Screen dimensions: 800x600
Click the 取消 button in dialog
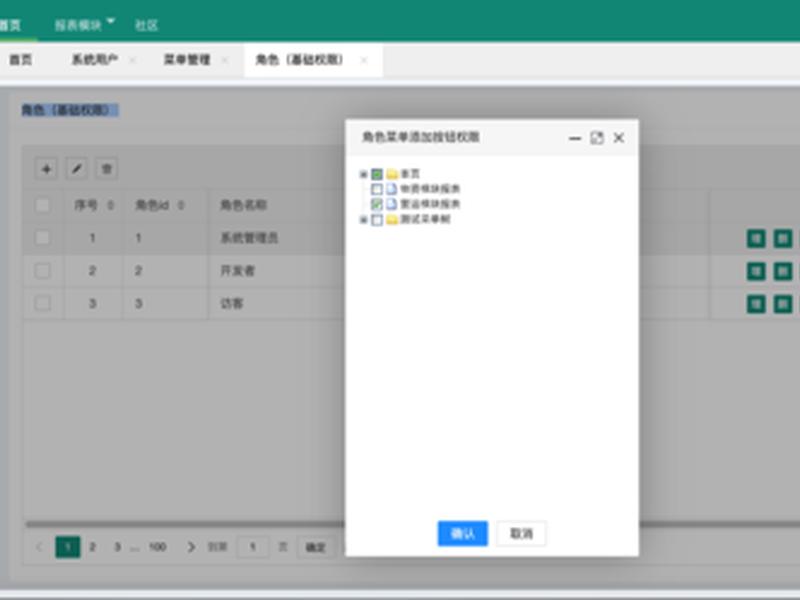(x=521, y=534)
